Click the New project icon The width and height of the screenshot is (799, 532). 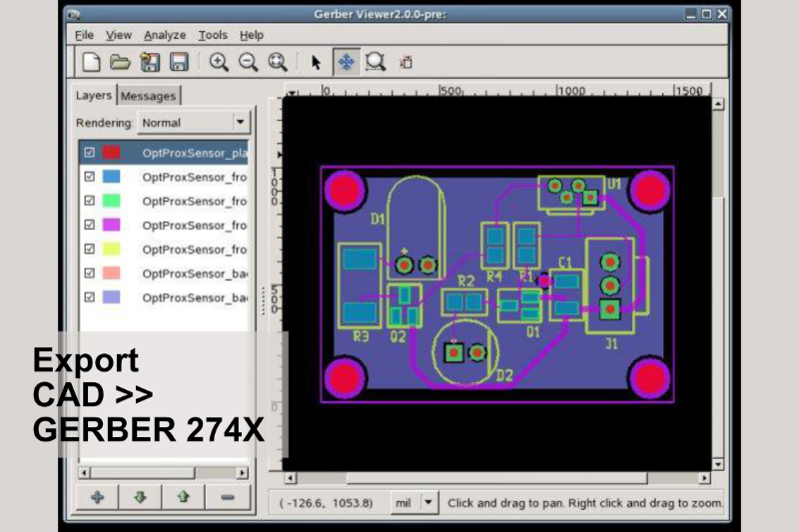(x=91, y=62)
